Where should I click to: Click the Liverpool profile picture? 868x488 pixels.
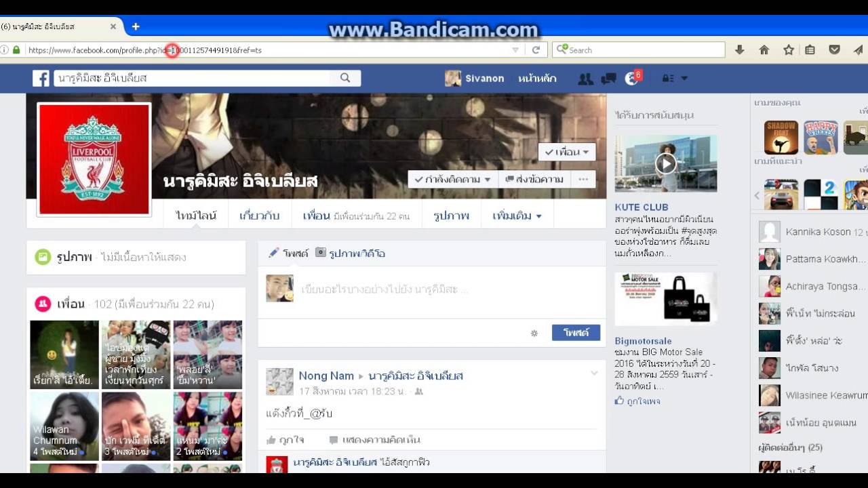(94, 159)
